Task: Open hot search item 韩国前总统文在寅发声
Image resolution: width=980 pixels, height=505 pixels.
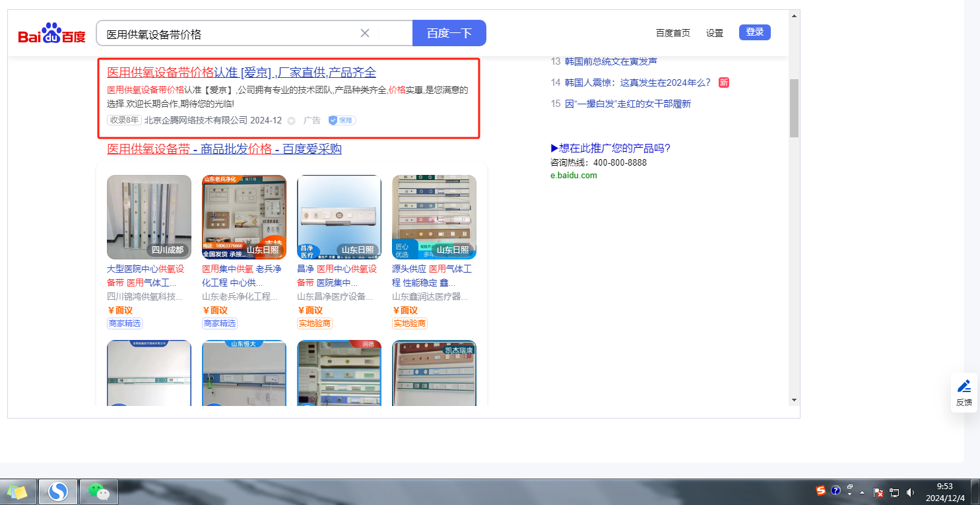Action: coord(611,61)
